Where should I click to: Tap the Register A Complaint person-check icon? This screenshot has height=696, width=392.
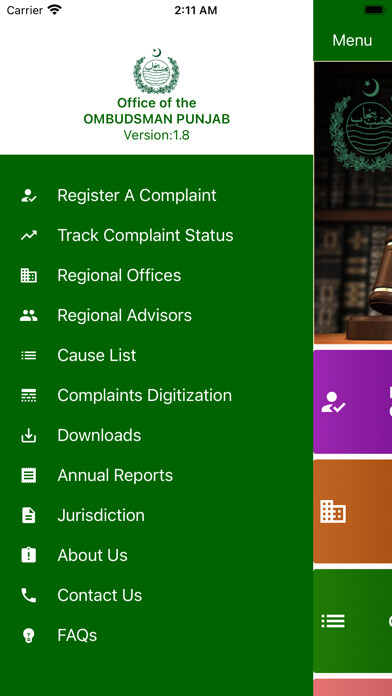click(29, 196)
